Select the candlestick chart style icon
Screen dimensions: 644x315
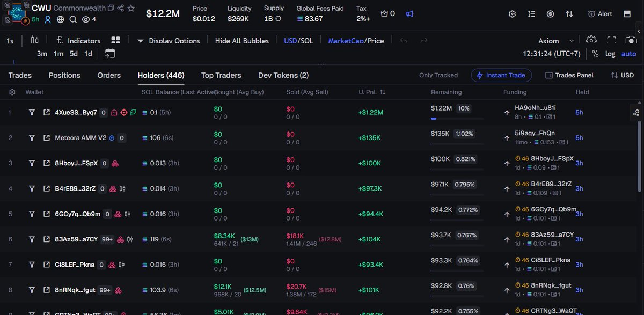[x=35, y=40]
